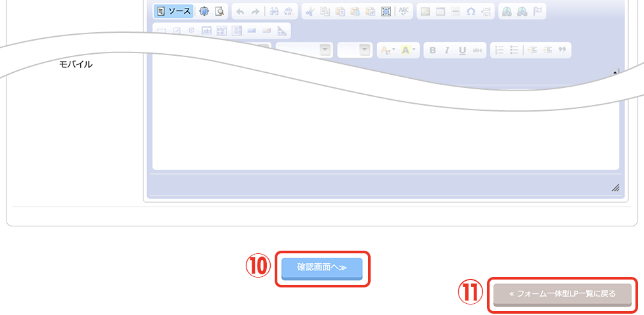644x315 pixels.
Task: Open the special character Omega icon
Action: click(x=471, y=12)
